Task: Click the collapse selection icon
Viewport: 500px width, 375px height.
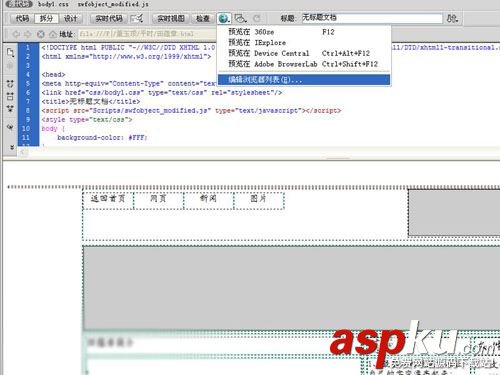Action: pos(10,97)
